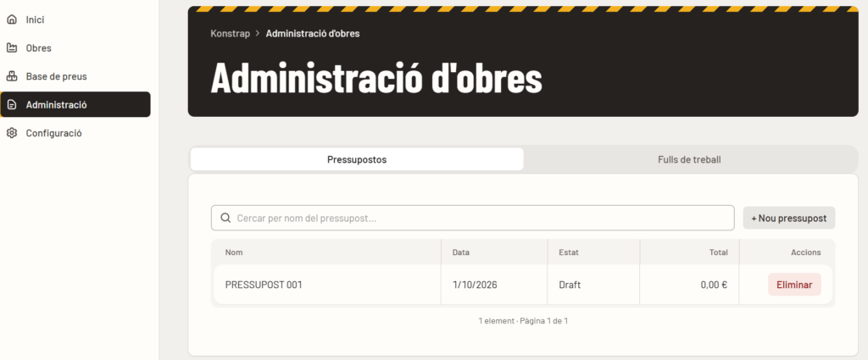Click the Inici home icon
The width and height of the screenshot is (868, 360).
[12, 19]
